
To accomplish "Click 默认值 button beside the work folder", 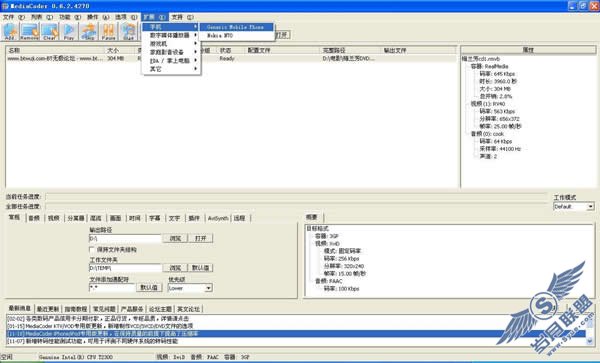I will click(x=201, y=268).
